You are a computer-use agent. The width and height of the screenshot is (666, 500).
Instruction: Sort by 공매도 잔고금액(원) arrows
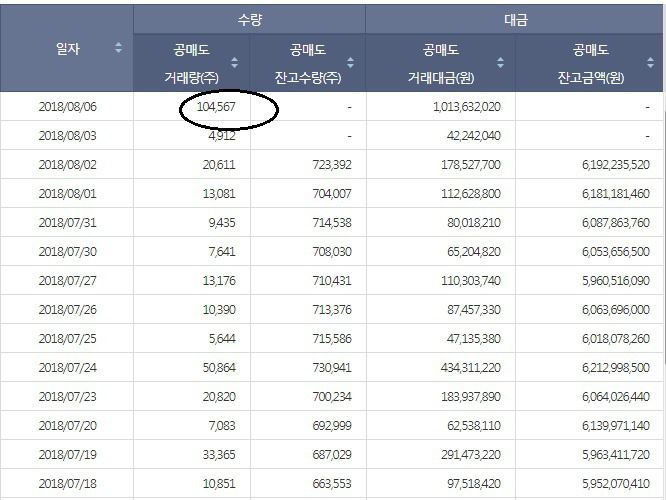(650, 63)
